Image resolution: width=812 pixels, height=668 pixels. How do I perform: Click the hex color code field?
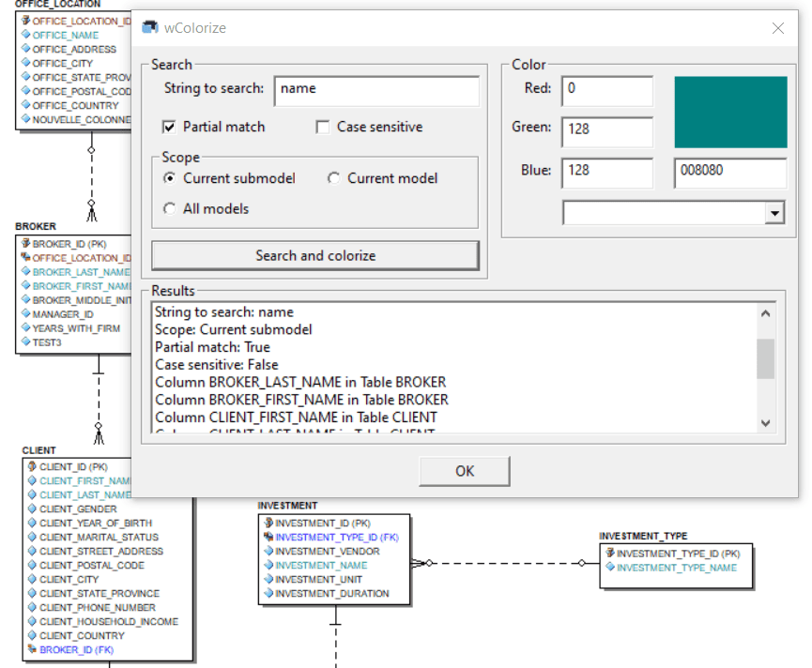tap(730, 174)
